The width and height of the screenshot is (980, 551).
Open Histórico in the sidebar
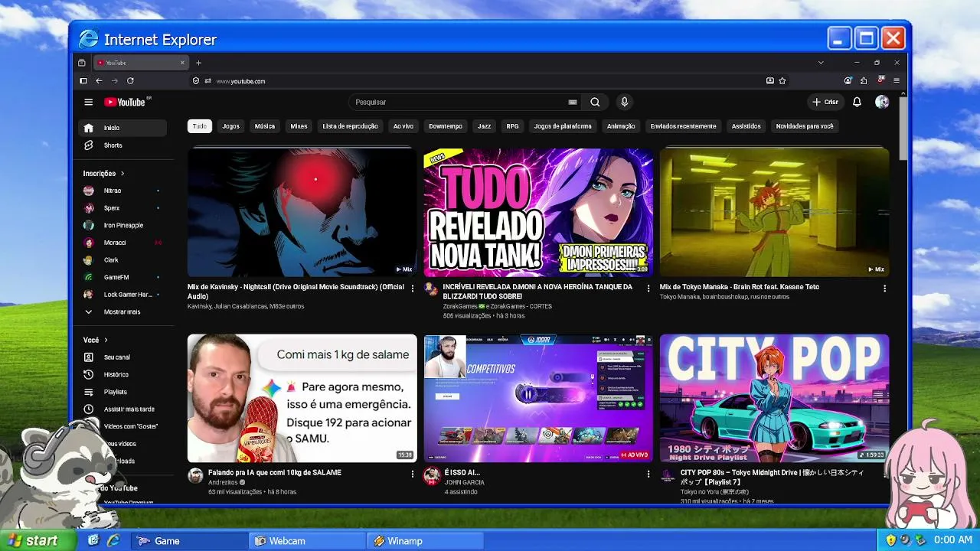click(122, 374)
